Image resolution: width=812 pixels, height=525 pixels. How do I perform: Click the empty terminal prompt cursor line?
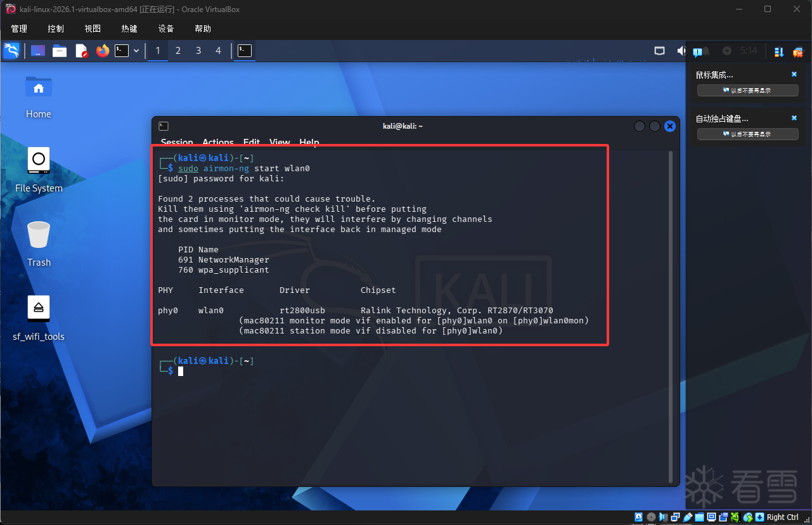(x=181, y=371)
